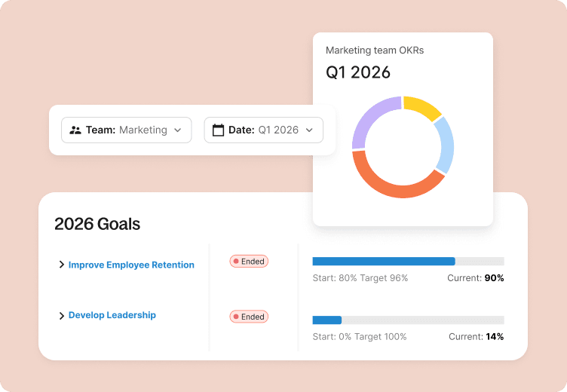The width and height of the screenshot is (567, 392).
Task: Click the Ended badge for Employee Retention
Action: pyautogui.click(x=249, y=262)
